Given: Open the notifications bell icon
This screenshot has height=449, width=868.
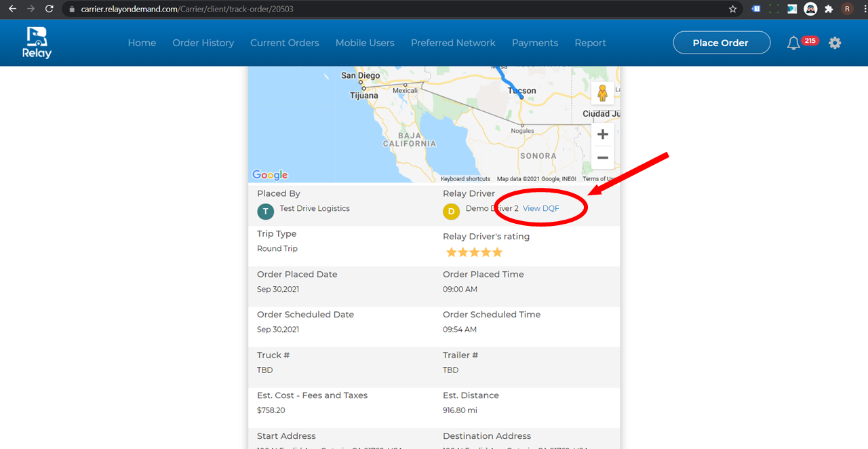Looking at the screenshot, I should (793, 43).
